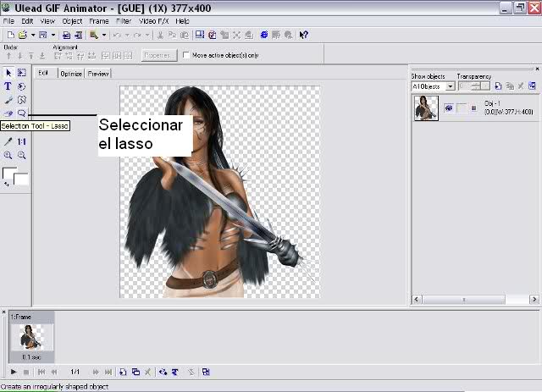Viewport: 542px width, 392px height.
Task: Pick the arrow Pick tool
Action: [x=8, y=73]
